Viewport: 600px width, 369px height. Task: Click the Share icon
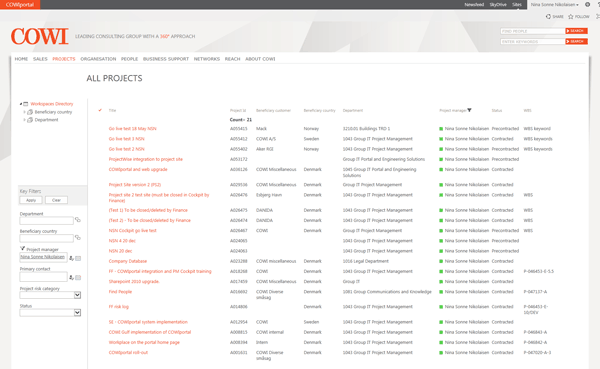coord(548,16)
